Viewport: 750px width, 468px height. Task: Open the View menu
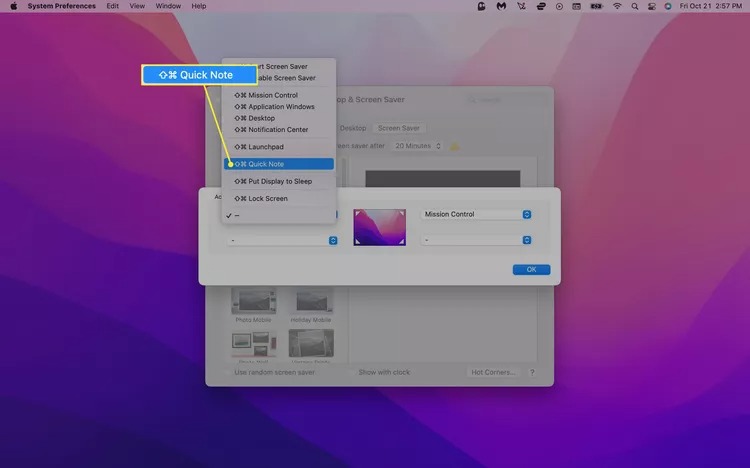coord(137,6)
